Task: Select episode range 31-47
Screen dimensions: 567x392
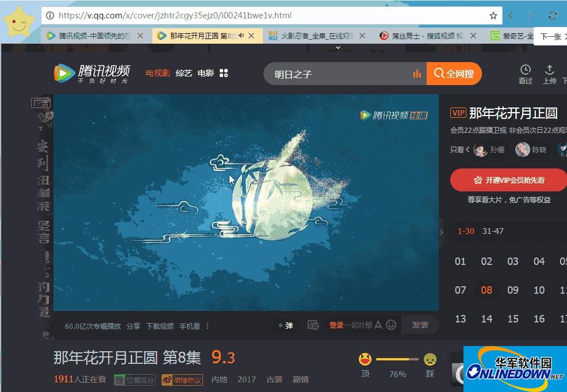Action: pyautogui.click(x=493, y=231)
